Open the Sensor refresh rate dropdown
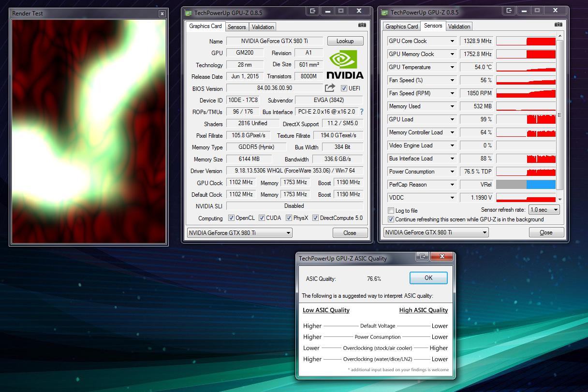The height and width of the screenshot is (392, 588). [544, 210]
